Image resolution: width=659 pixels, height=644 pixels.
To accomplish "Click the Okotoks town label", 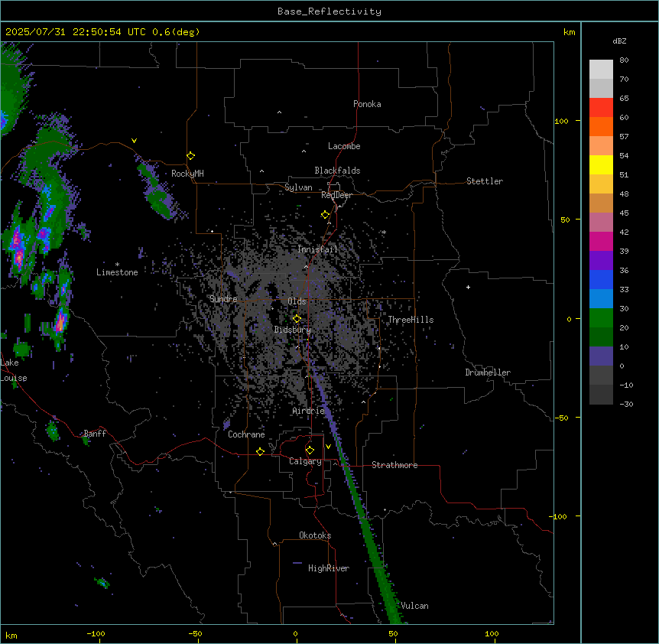I will (315, 535).
